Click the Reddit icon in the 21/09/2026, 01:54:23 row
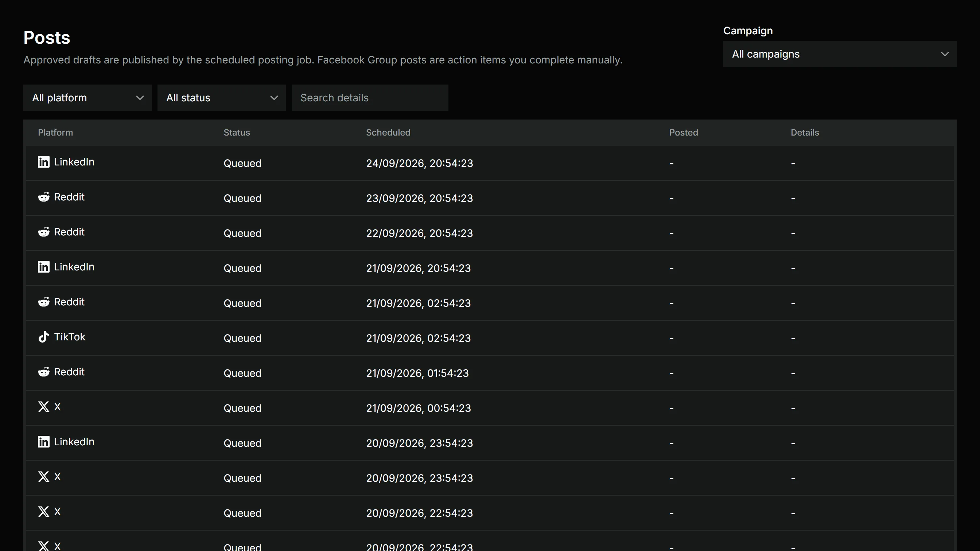The image size is (980, 551). 44,372
